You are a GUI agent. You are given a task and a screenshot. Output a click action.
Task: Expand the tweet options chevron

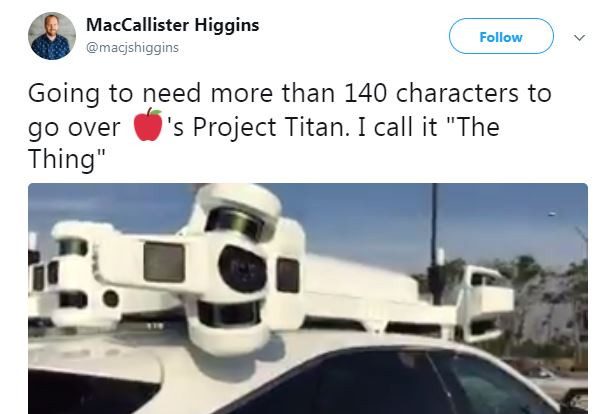click(579, 37)
